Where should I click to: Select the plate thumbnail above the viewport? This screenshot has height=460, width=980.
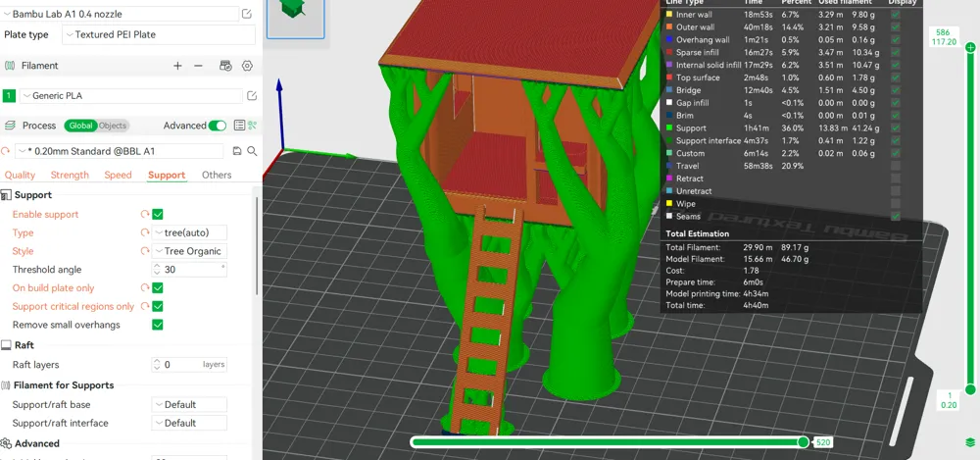(296, 19)
